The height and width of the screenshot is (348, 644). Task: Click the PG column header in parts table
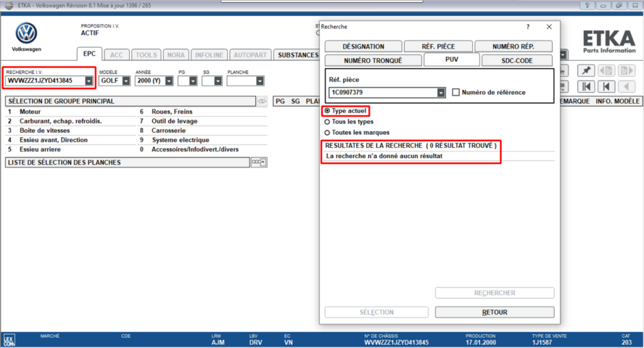(280, 101)
